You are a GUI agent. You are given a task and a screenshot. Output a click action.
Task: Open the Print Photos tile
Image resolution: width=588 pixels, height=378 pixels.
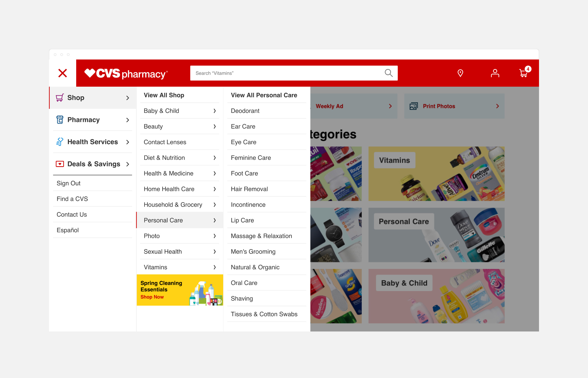pos(454,106)
